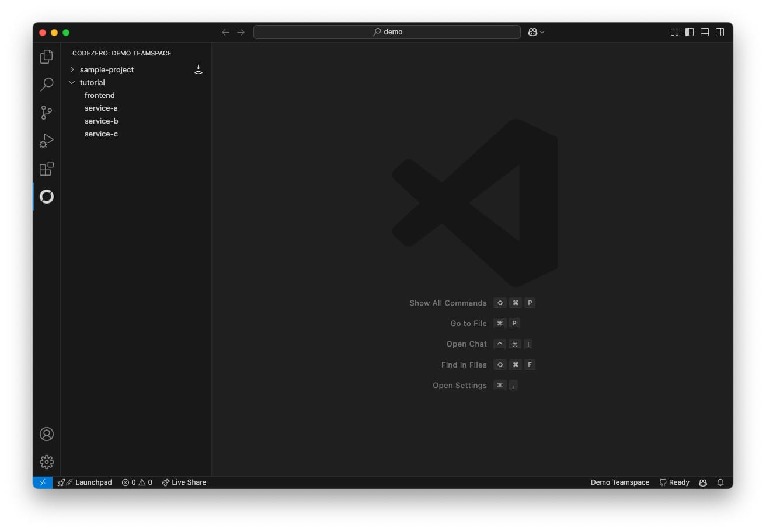The image size is (766, 532).
Task: Toggle the primary sidebar visibility
Action: point(690,32)
